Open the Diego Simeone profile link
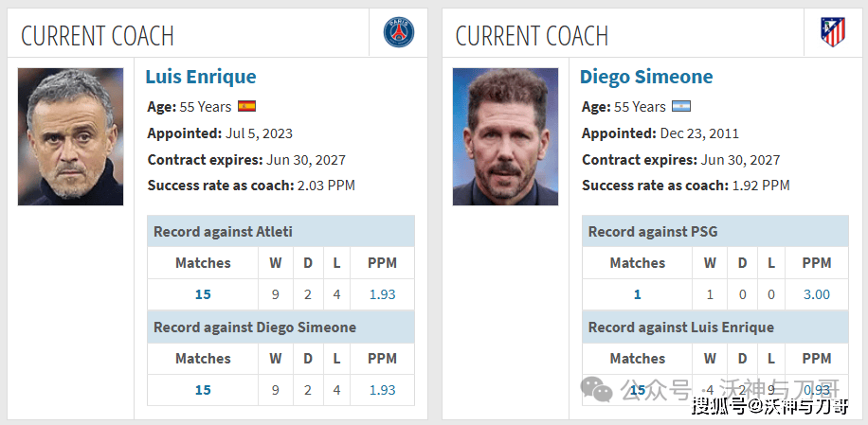Image resolution: width=868 pixels, height=425 pixels. coord(646,77)
